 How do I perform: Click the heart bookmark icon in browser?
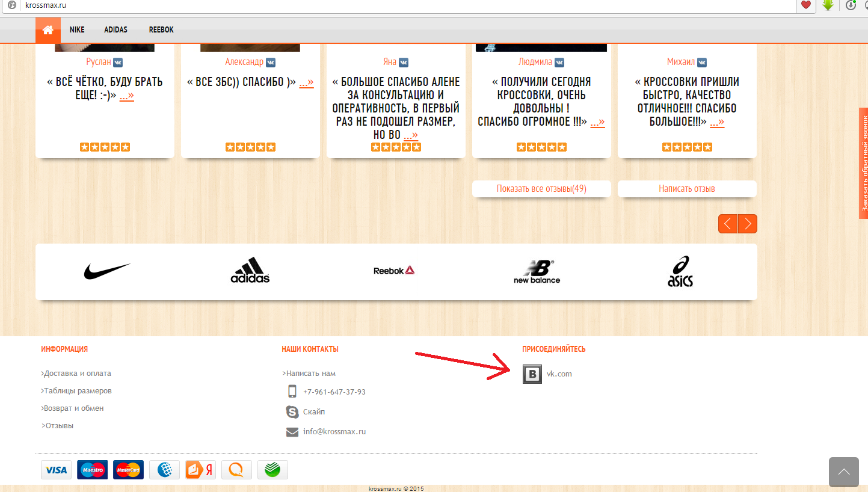(806, 5)
